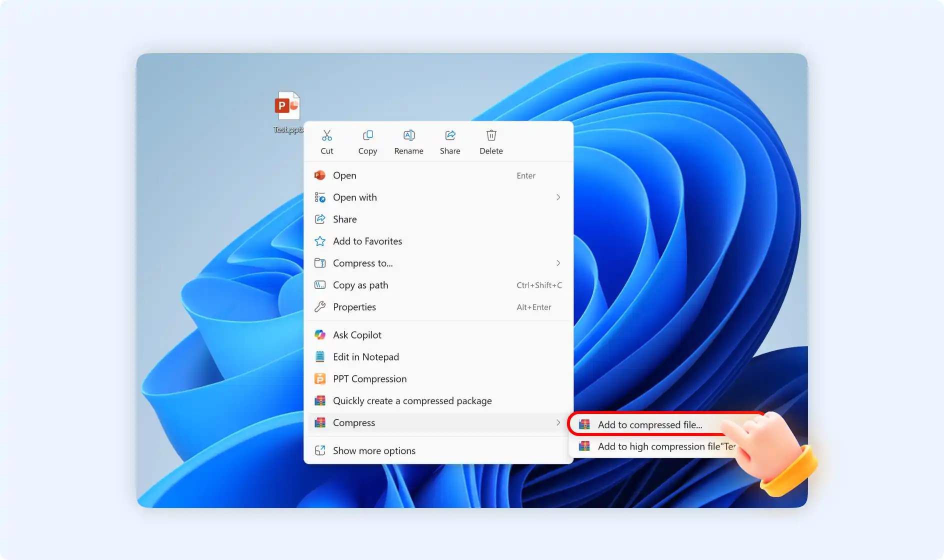Expand the Compress to... submenu arrow
Viewport: 944px width, 560px height.
coord(558,263)
